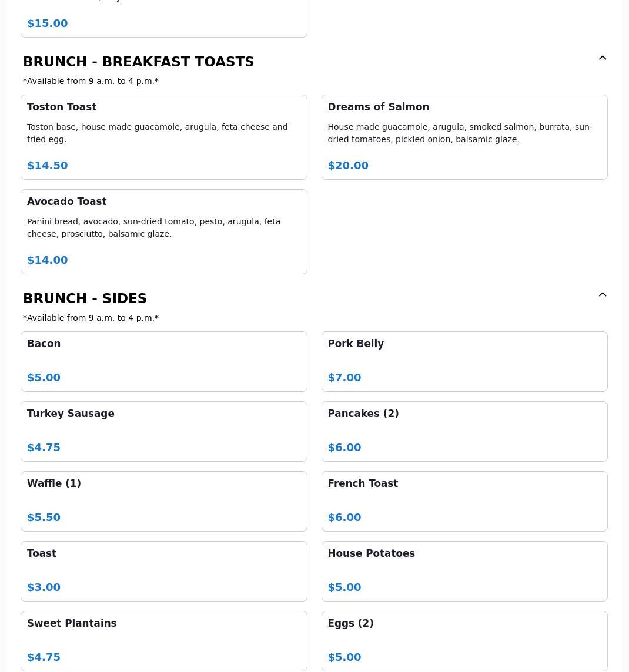The height and width of the screenshot is (672, 629).
Task: Collapse the Brunch - Breakfast Toasts section
Action: (x=603, y=58)
